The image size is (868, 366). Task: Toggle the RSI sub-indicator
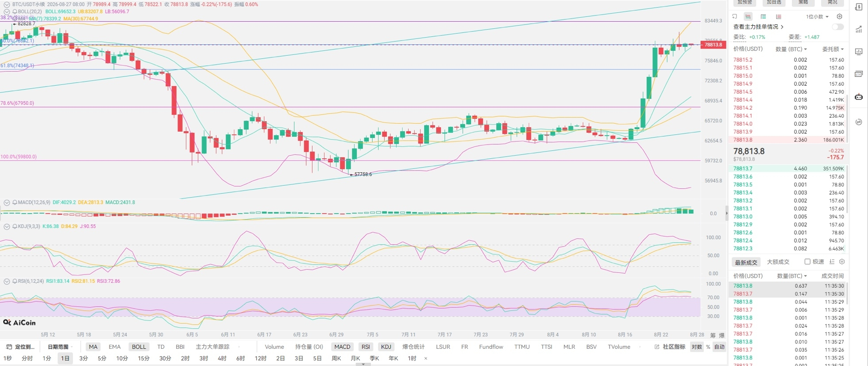coord(366,347)
